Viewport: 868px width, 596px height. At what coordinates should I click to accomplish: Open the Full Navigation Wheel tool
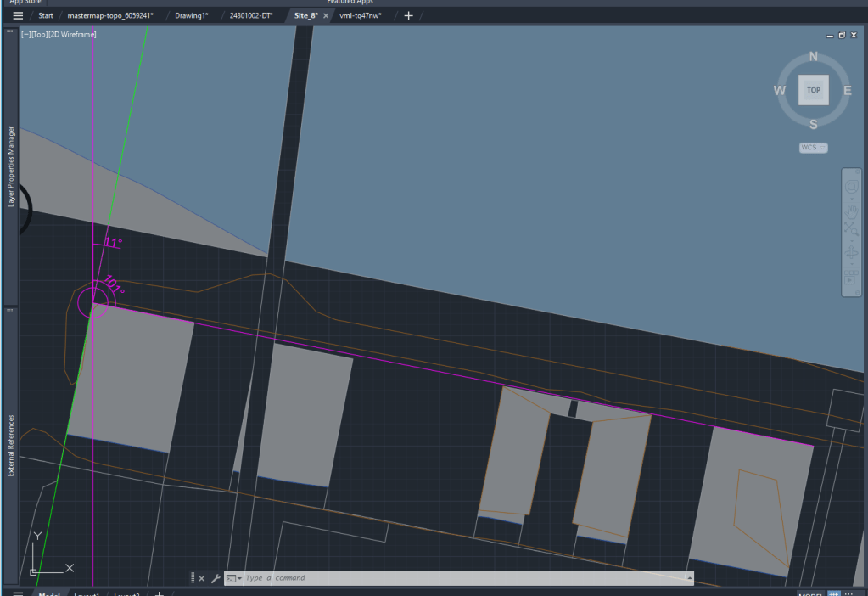tap(852, 186)
